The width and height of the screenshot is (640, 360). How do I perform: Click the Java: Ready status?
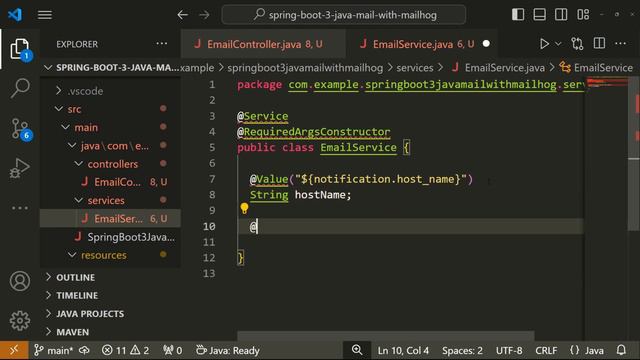(228, 351)
